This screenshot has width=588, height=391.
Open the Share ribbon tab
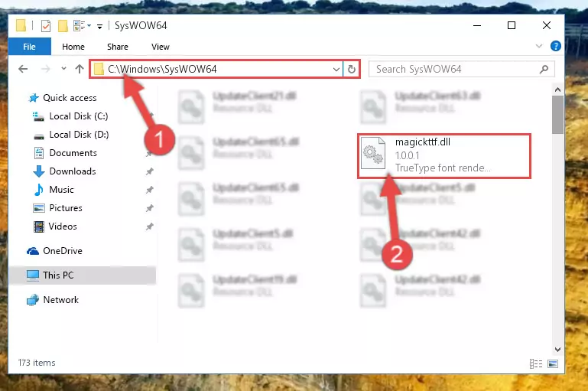pyautogui.click(x=118, y=47)
